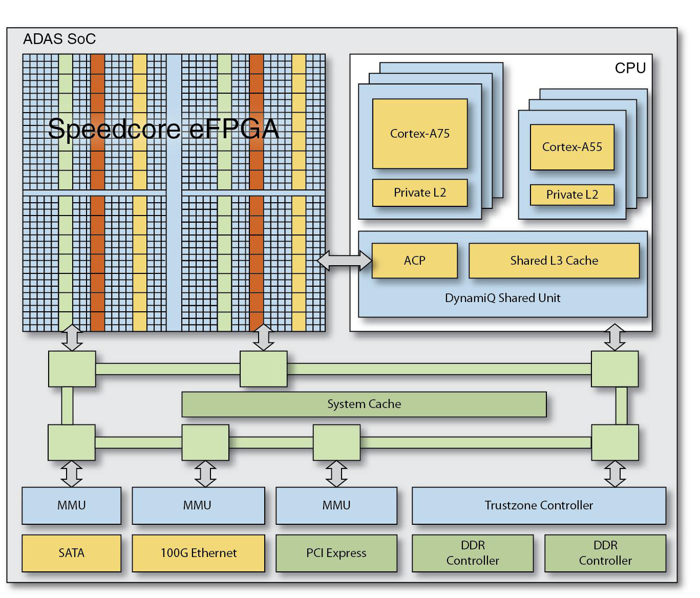Click the Trustzone Controller block
This screenshot has width=700, height=598.
point(539,506)
